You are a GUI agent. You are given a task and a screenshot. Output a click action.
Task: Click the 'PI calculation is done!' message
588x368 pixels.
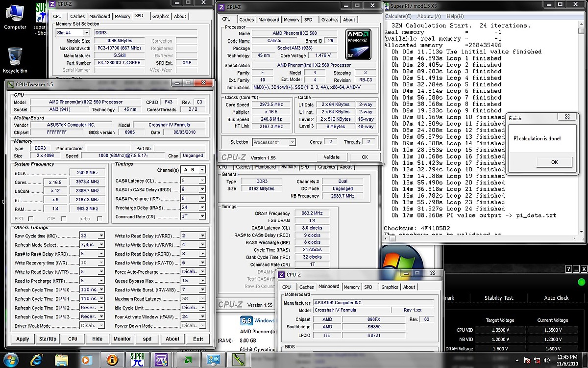[x=538, y=139]
